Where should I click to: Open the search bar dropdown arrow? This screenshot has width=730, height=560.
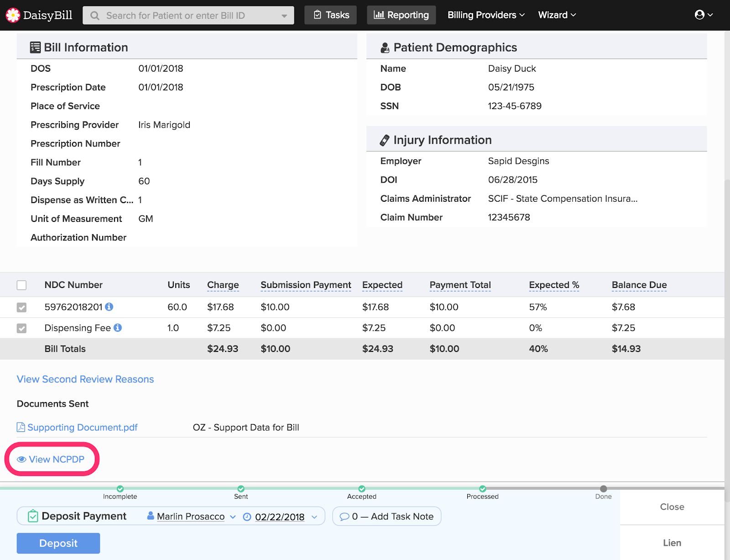coord(284,16)
